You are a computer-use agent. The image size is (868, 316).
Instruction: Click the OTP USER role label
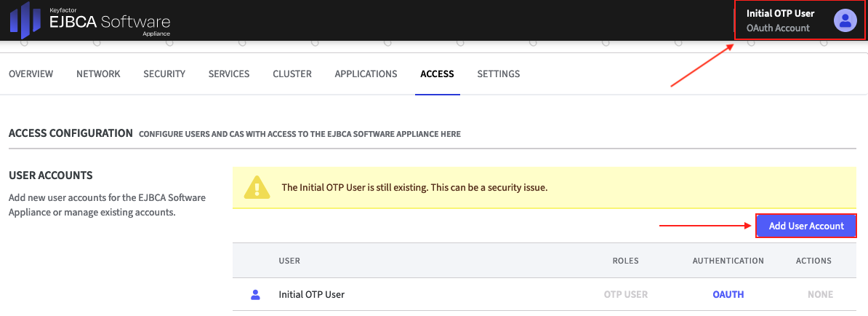(625, 295)
